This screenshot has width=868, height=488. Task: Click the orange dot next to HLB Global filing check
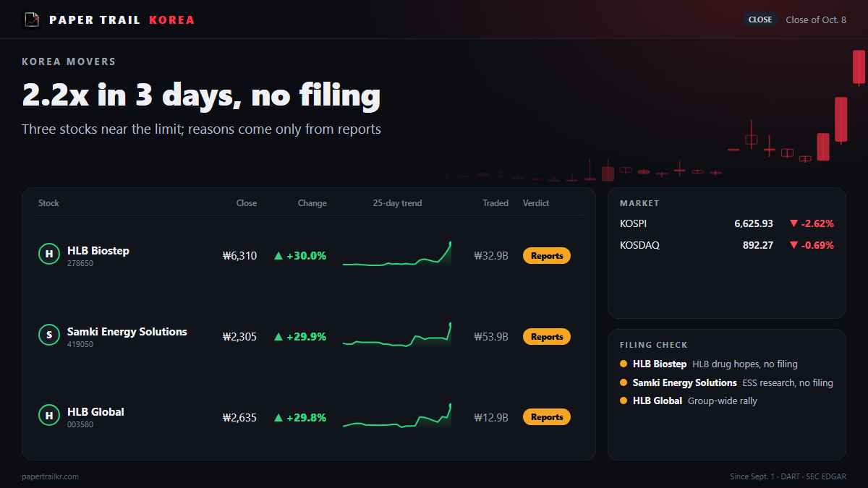tap(624, 401)
